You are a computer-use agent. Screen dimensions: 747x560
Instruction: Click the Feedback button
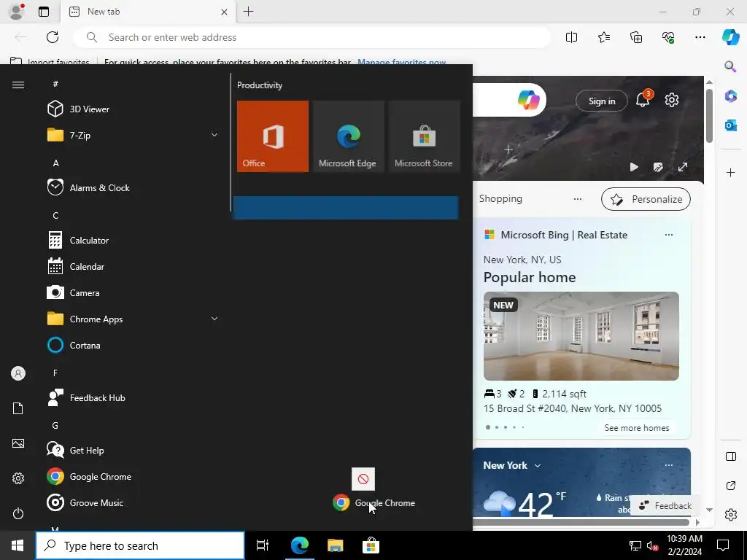pos(665,506)
